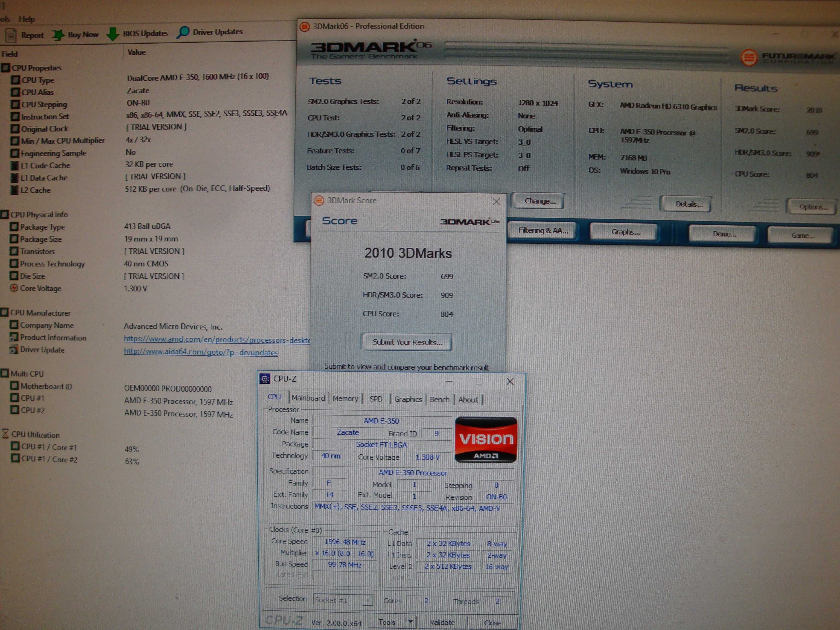Image resolution: width=840 pixels, height=630 pixels.
Task: Open the amd.com product information link
Action: (217, 339)
